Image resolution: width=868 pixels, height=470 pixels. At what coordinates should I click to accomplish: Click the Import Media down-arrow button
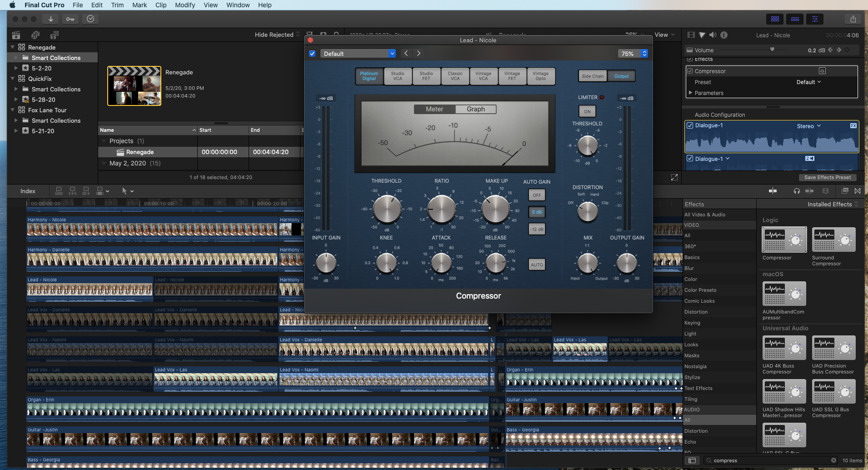pyautogui.click(x=51, y=19)
